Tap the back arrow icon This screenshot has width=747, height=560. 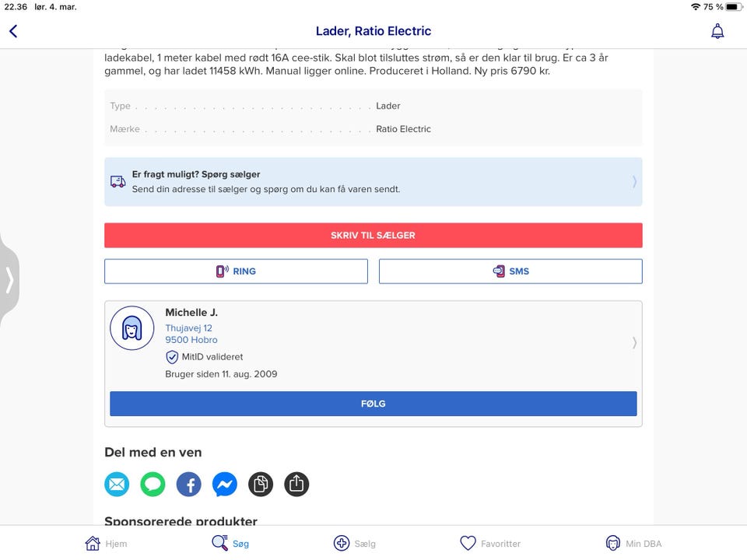[13, 31]
